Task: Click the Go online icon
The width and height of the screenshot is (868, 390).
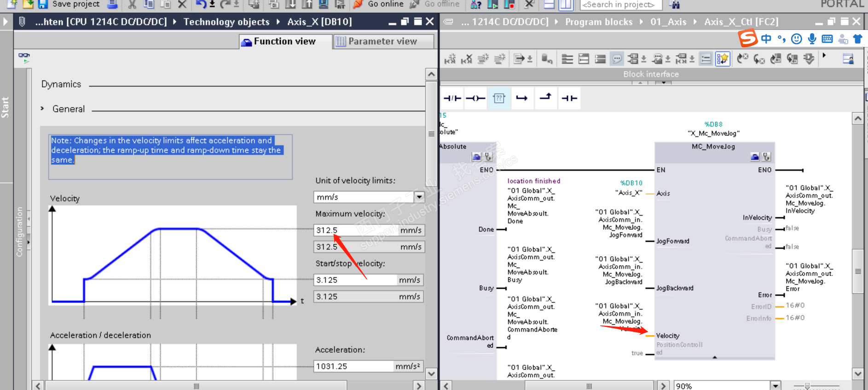Action: click(358, 4)
